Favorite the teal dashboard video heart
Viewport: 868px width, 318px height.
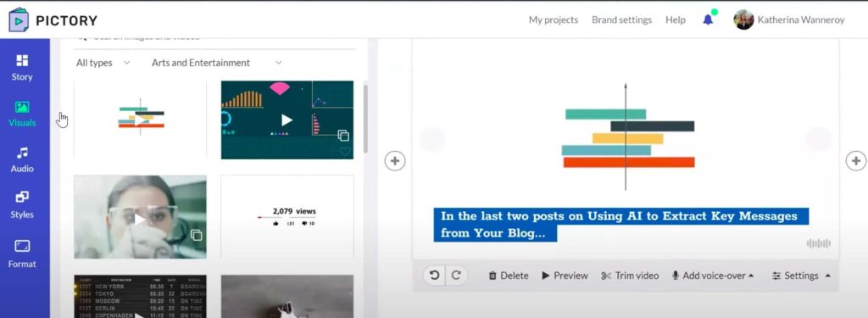(345, 151)
